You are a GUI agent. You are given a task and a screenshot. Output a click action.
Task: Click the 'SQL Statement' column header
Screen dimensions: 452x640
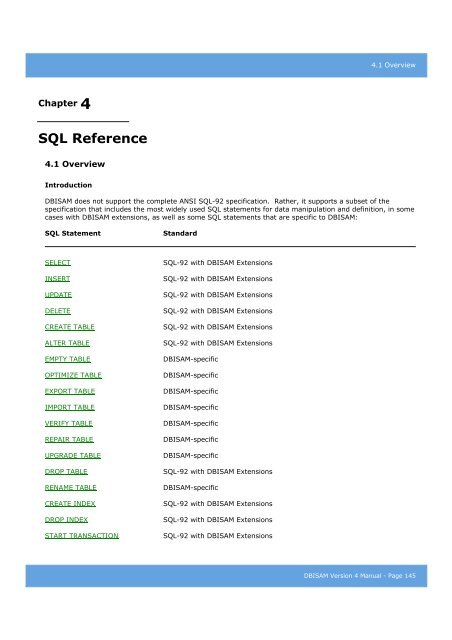[x=73, y=233]
